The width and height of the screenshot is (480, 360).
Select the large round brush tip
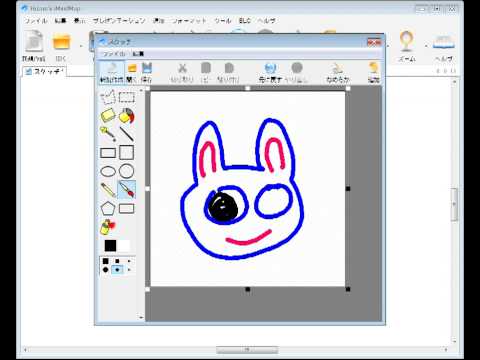106,269
